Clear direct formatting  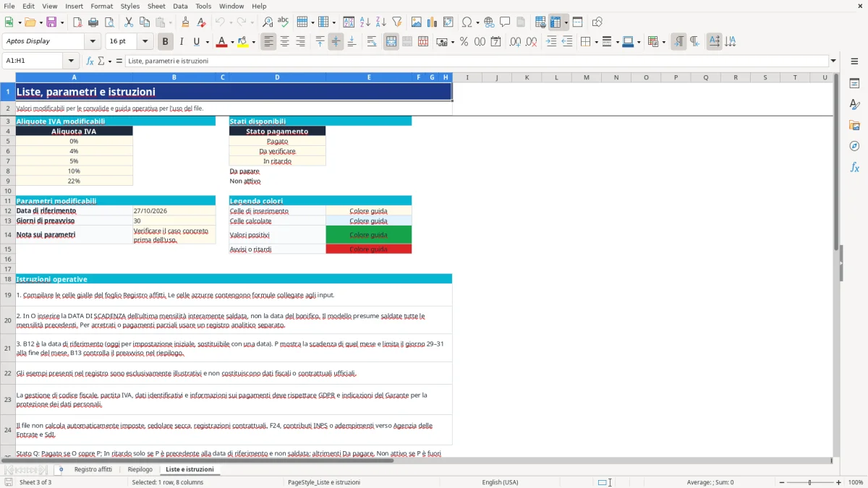point(200,22)
